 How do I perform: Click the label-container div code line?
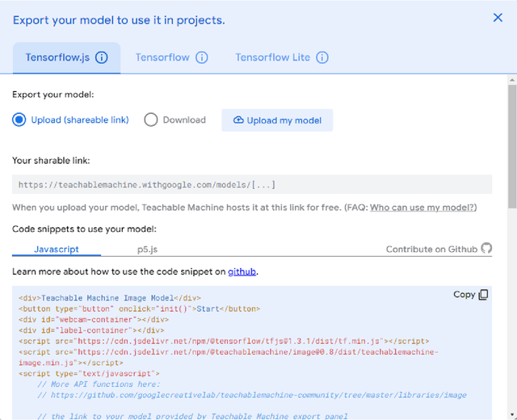91,330
